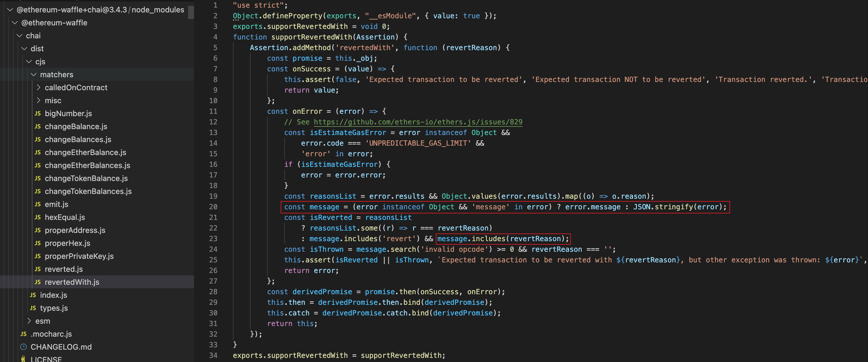868x362 pixels.
Task: Open reverted.js in the file tree
Action: [x=64, y=269]
